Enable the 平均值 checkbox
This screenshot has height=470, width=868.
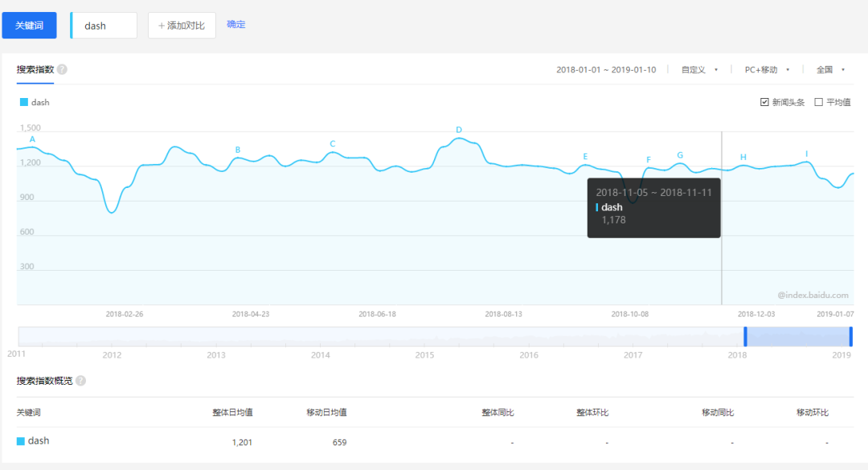click(x=819, y=102)
